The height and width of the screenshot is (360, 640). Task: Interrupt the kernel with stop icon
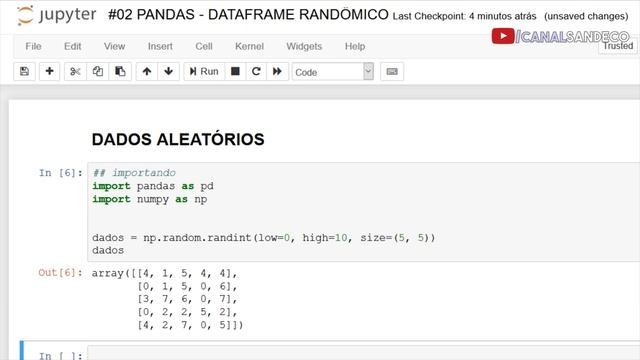pos(235,71)
